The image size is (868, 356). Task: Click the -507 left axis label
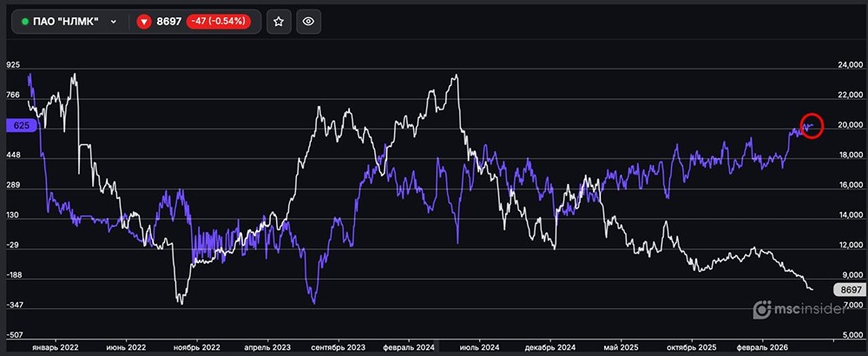tap(14, 335)
